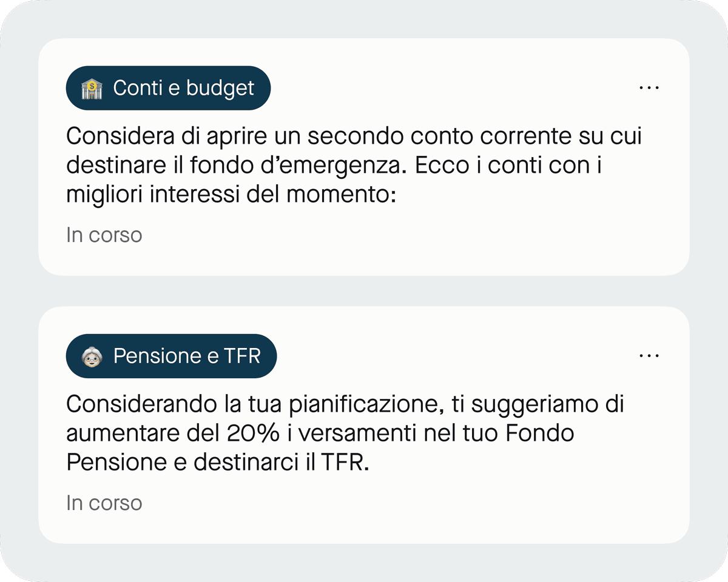The height and width of the screenshot is (582, 728).
Task: Open the emergency fund suggestion text
Action: coord(354,166)
